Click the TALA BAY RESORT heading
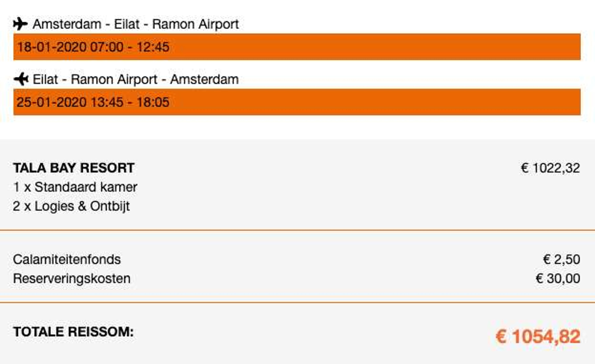The width and height of the screenshot is (595, 364). (74, 168)
